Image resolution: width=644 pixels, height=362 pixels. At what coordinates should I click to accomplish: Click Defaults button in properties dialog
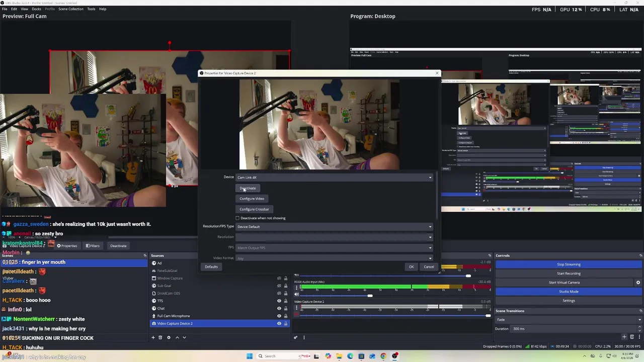coord(211,267)
